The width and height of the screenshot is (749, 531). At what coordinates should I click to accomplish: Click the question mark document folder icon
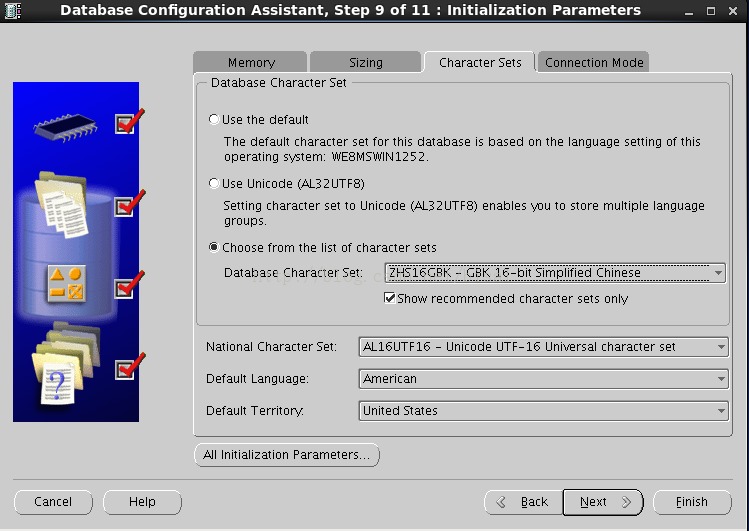click(x=66, y=364)
